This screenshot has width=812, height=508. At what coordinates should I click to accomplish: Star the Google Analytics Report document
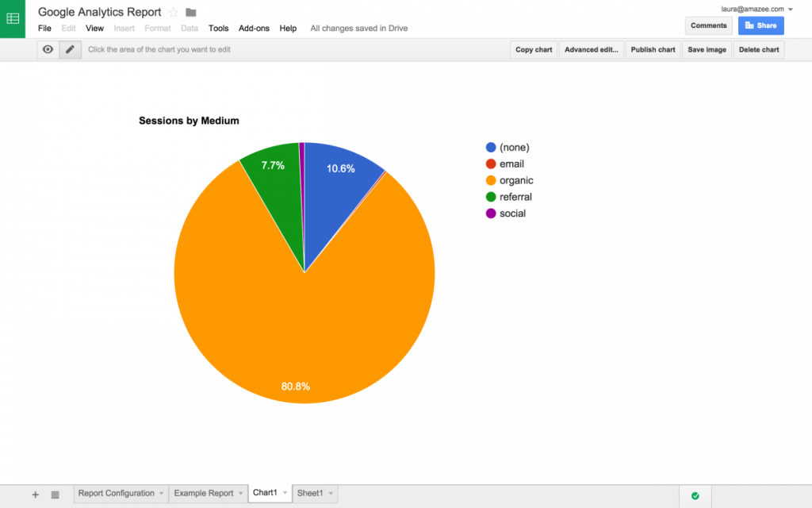point(174,12)
